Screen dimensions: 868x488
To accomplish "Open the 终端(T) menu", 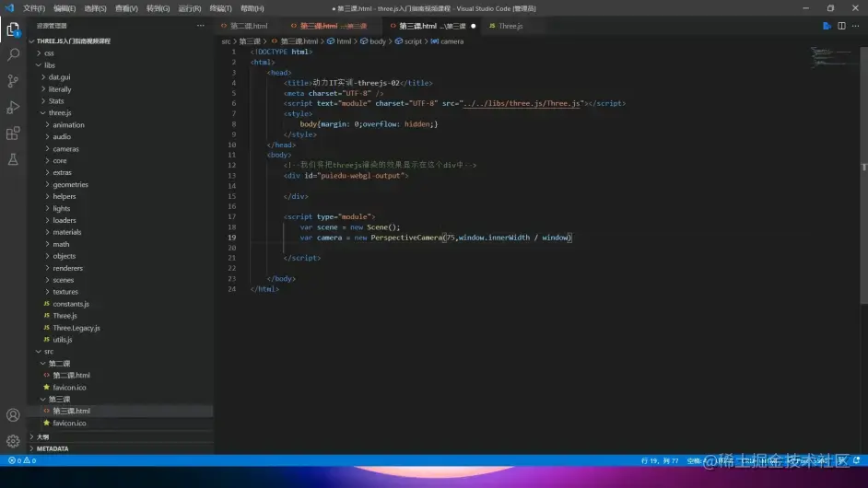I will pyautogui.click(x=220, y=8).
